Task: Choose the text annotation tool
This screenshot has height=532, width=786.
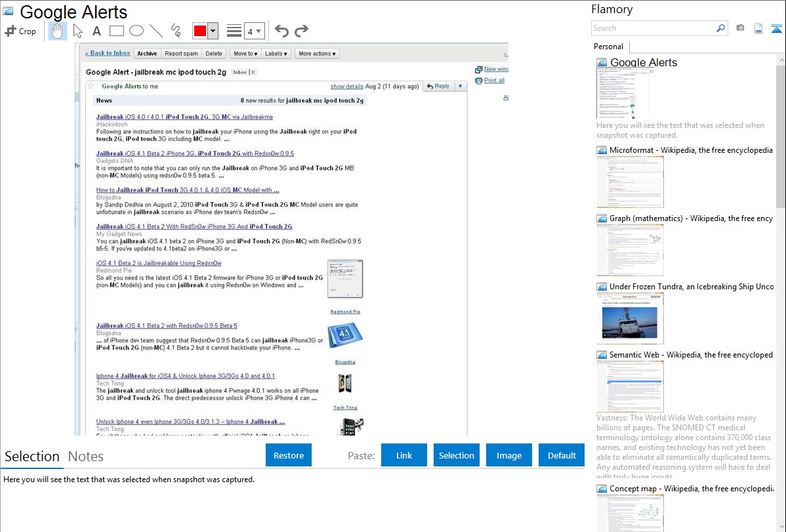Action: point(96,31)
